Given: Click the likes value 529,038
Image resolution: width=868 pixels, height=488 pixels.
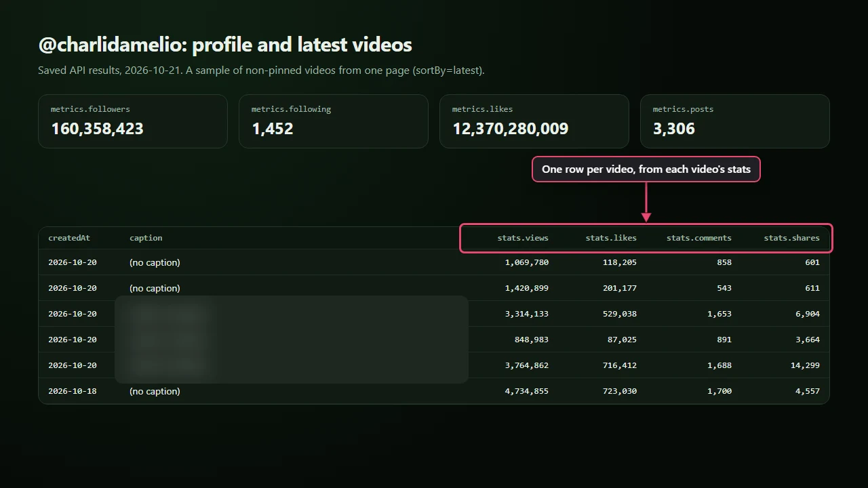Looking at the screenshot, I should click(x=620, y=314).
